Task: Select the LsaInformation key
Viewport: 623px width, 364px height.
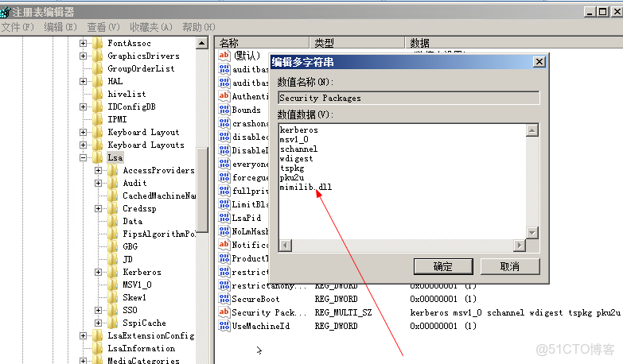Action: coord(141,348)
